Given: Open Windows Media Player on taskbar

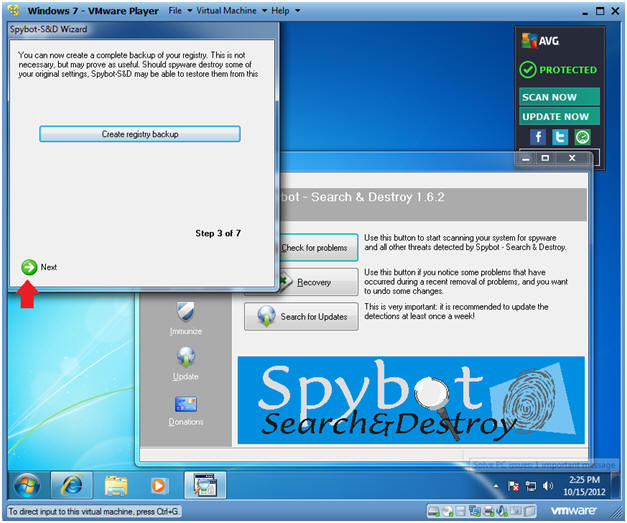Looking at the screenshot, I should tap(158, 485).
